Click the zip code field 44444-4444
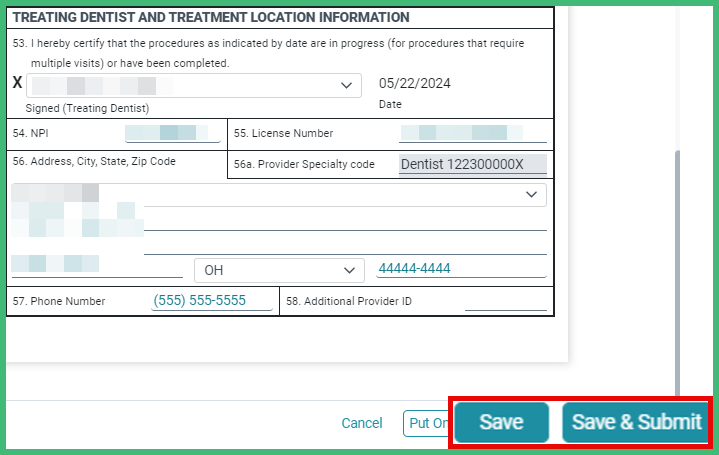719x455 pixels. (x=460, y=269)
